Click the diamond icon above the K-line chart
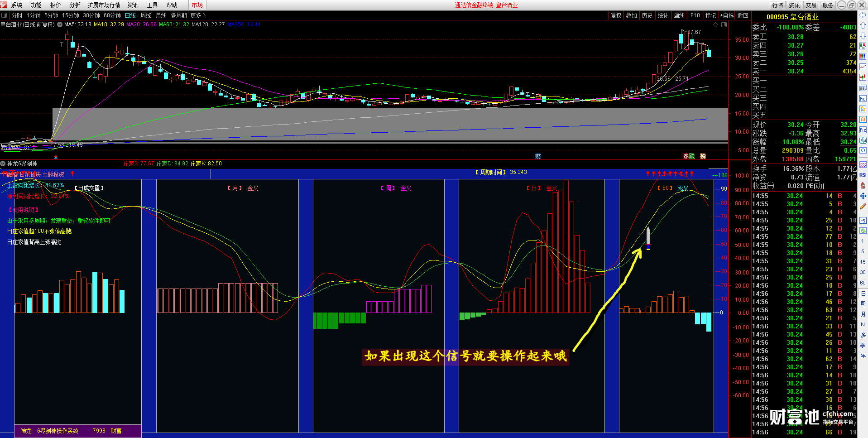The image size is (868, 438). pyautogui.click(x=715, y=24)
